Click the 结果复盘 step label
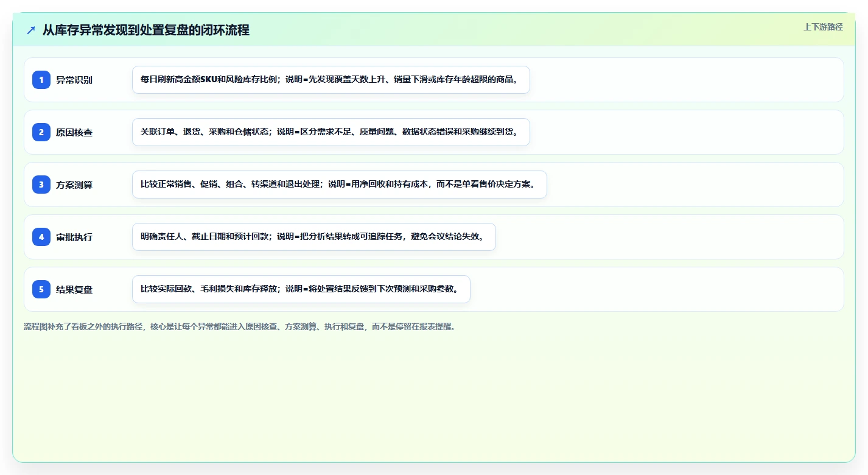This screenshot has width=868, height=475. (74, 289)
